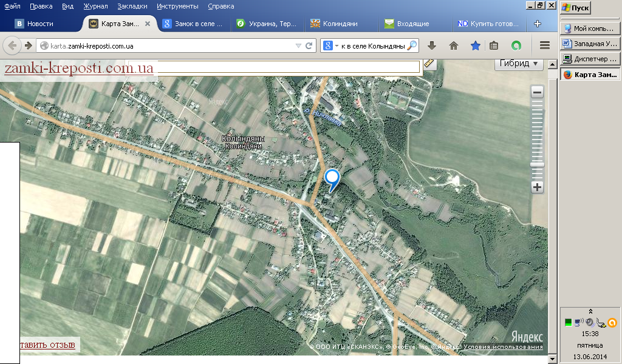The image size is (622, 364).
Task: Open the Справка menu
Action: pos(221,6)
